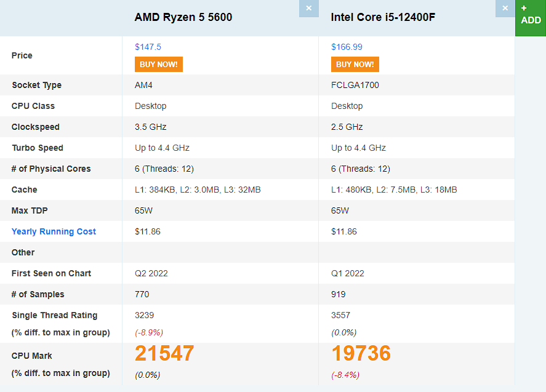Image resolution: width=546 pixels, height=392 pixels.
Task: Click the 3557 single thread rating
Action: tap(340, 315)
